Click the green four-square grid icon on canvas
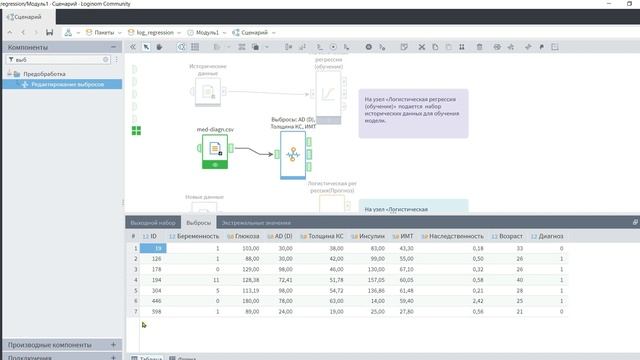The image size is (640, 360). point(136,131)
